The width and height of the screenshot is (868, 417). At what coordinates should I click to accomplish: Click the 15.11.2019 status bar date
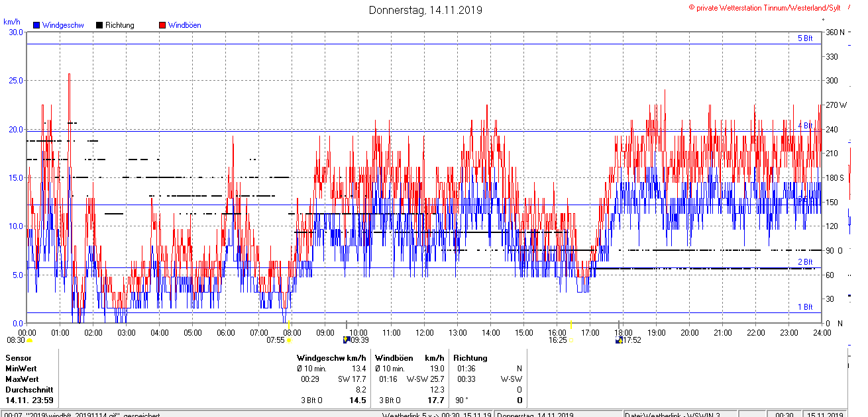[x=825, y=414]
